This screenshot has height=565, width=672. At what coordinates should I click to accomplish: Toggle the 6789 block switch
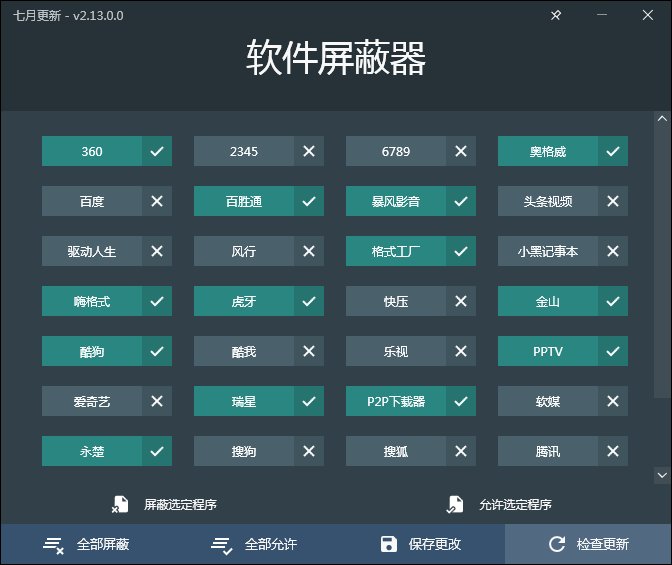pyautogui.click(x=411, y=151)
